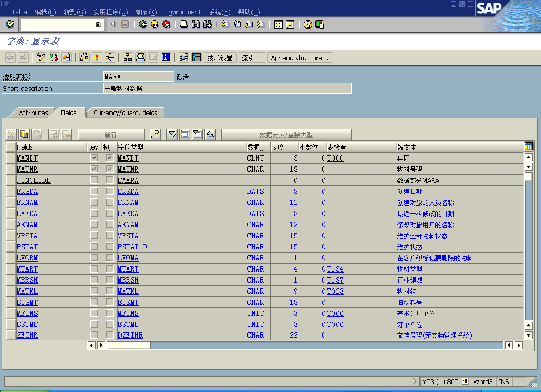Click the Collapse Include up-triangle icon
This screenshot has height=392, width=541.
(x=210, y=135)
